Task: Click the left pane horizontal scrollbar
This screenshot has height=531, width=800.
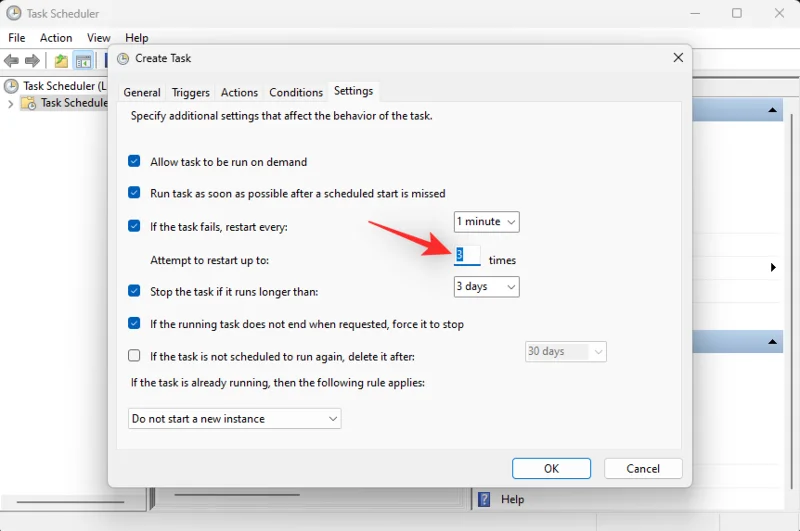Action: pos(70,502)
